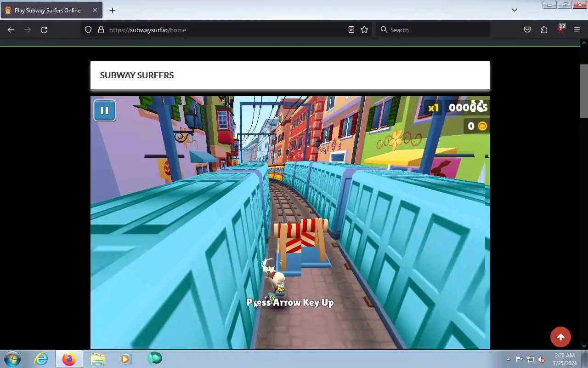Click the Firefox taskbar icon
Screen dimensions: 588x368
coord(69,358)
